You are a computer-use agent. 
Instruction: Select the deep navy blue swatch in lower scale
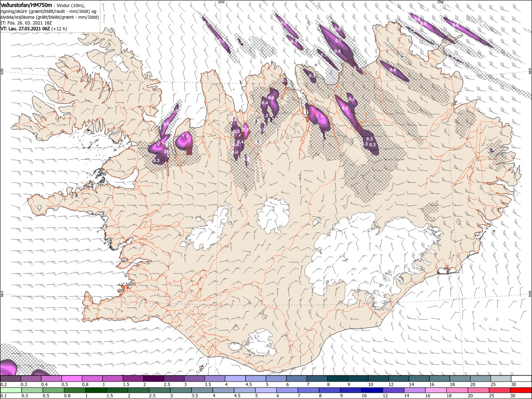pyautogui.click(x=372, y=390)
